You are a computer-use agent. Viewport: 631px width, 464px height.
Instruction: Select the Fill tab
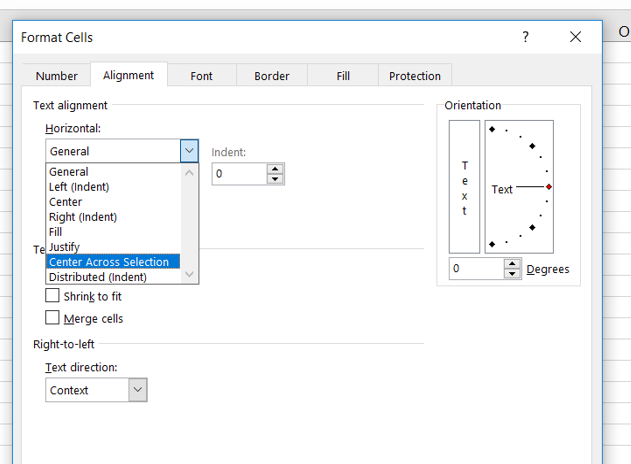pos(343,76)
